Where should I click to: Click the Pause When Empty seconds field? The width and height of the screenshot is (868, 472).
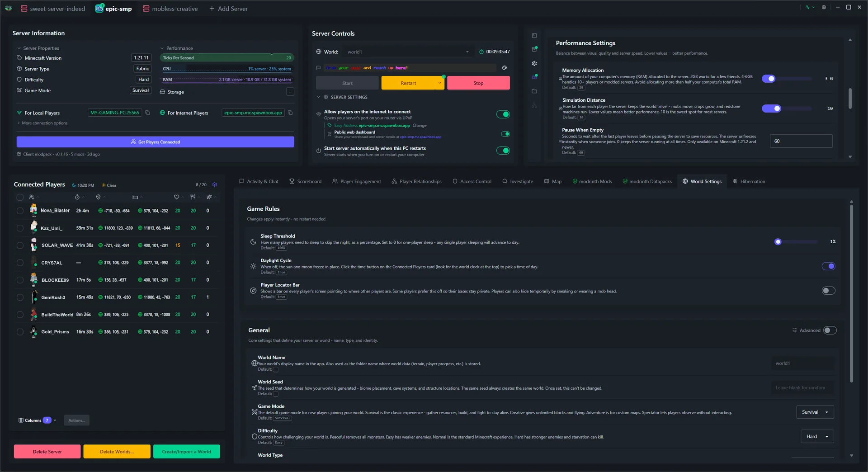click(800, 141)
